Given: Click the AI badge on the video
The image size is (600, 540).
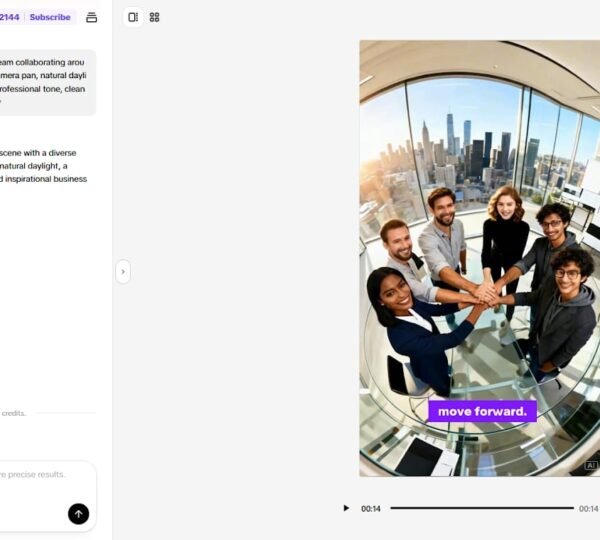Looking at the screenshot, I should pos(591,465).
